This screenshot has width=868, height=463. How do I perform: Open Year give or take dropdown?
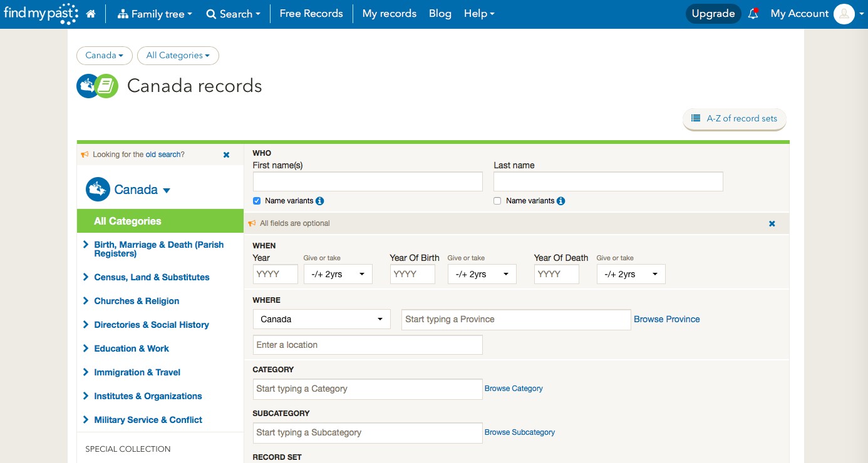[x=338, y=274]
